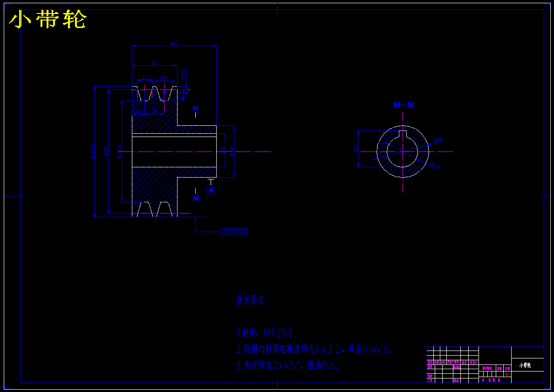Click the groove spacing dimension 15
Screen dimensions: 554x392
tap(155, 111)
